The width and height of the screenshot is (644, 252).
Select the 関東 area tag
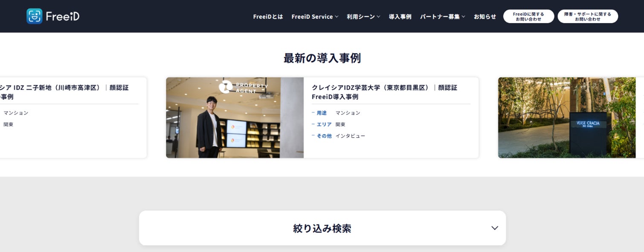pyautogui.click(x=341, y=124)
